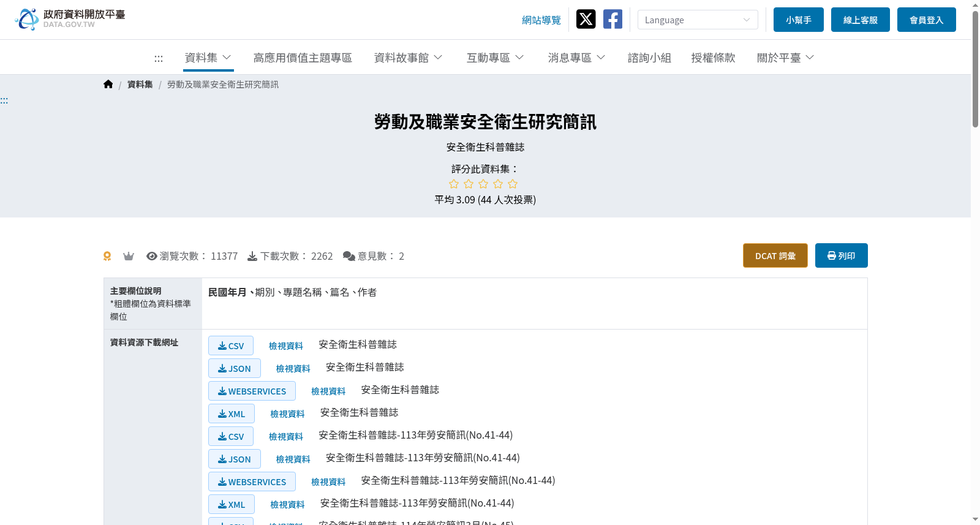Click the ::: content anchor at left edge
Screen dimensions: 980x525
4,100
